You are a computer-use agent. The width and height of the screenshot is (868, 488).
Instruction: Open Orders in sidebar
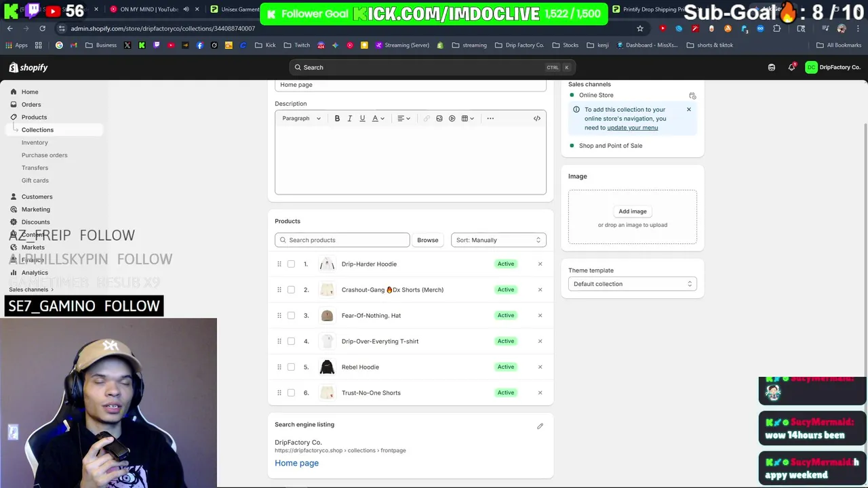pyautogui.click(x=31, y=104)
